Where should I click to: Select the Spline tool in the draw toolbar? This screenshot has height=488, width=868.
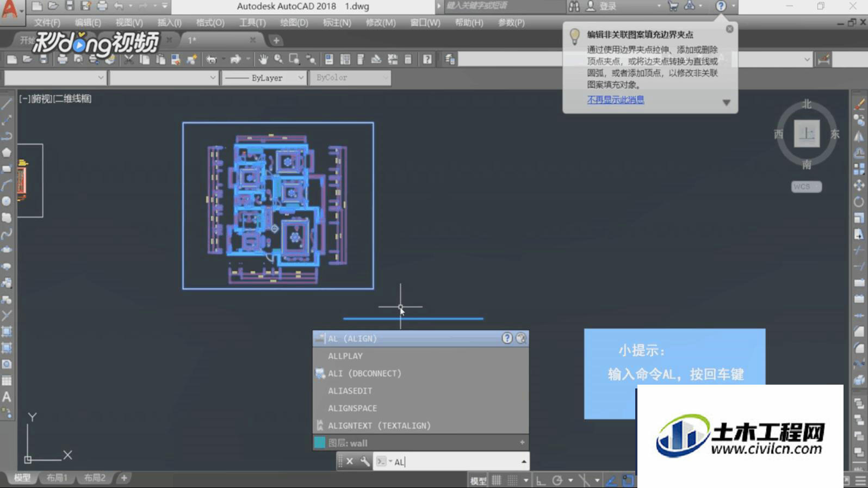pyautogui.click(x=7, y=234)
